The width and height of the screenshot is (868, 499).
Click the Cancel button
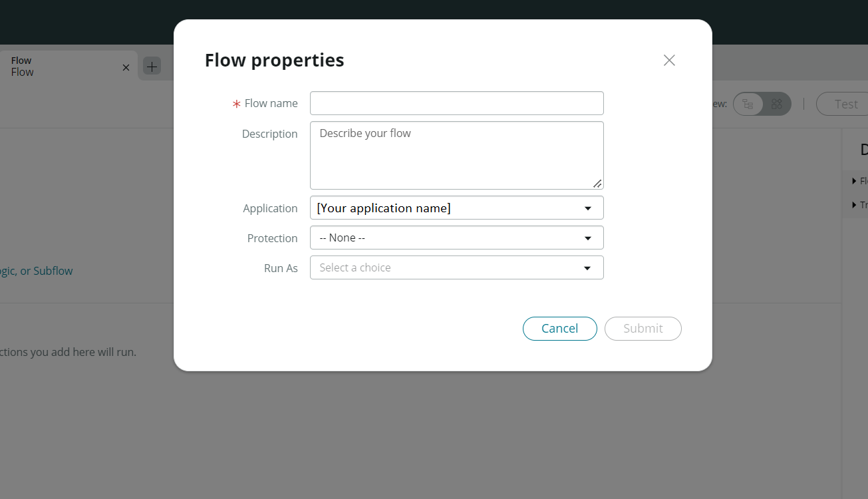click(559, 328)
